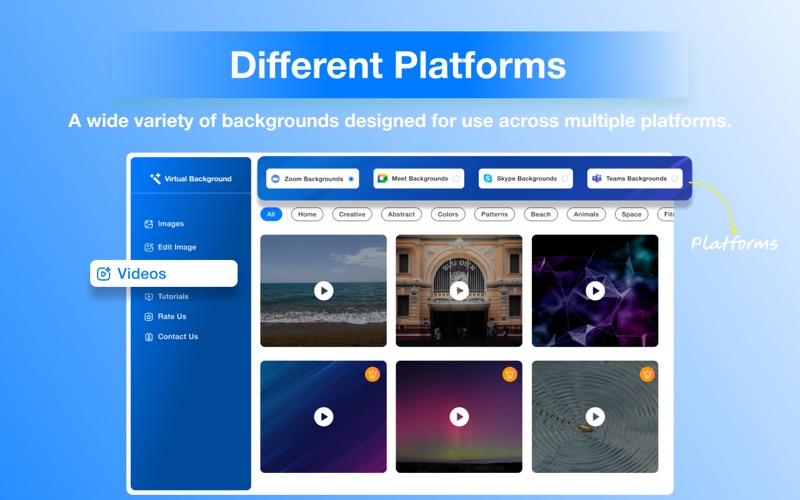Click the Teams Backgrounds label text

tap(636, 179)
